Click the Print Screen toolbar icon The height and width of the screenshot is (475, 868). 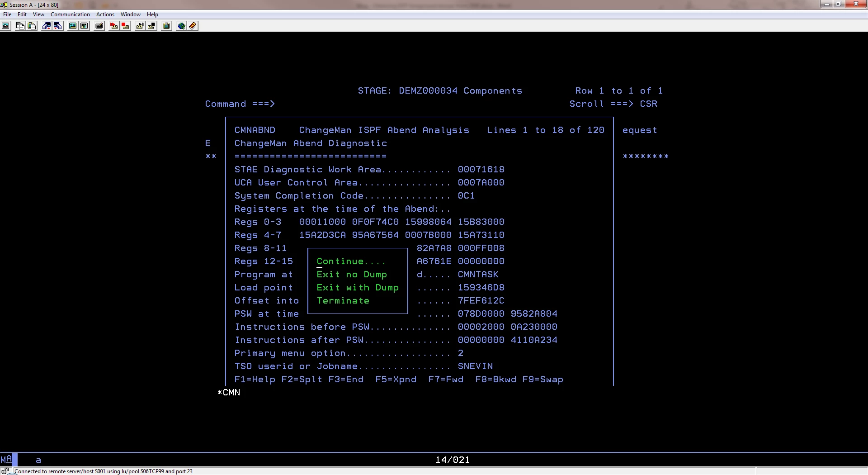pos(5,26)
